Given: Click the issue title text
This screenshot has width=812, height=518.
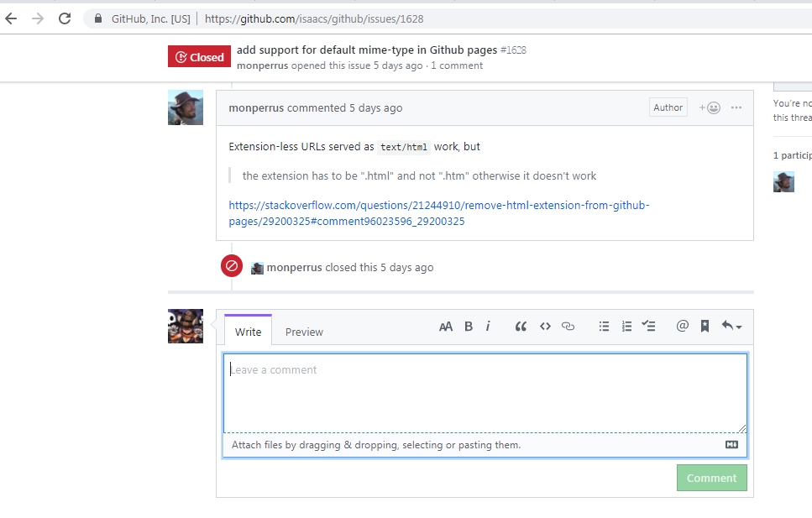Looking at the screenshot, I should 367,50.
